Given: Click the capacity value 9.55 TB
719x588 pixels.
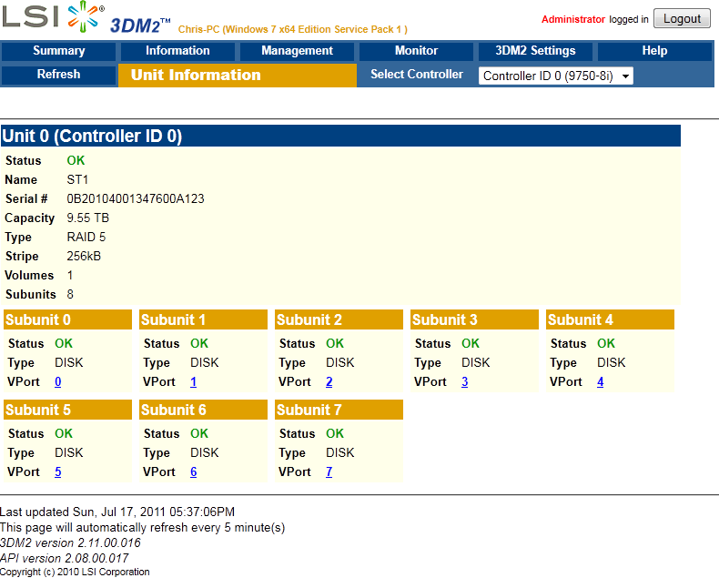Looking at the screenshot, I should pyautogui.click(x=88, y=218).
